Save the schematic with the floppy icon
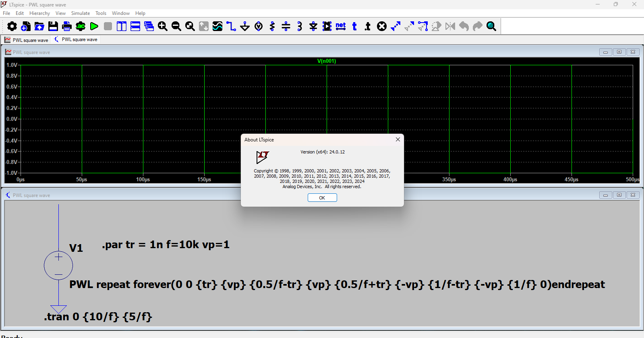 (53, 26)
